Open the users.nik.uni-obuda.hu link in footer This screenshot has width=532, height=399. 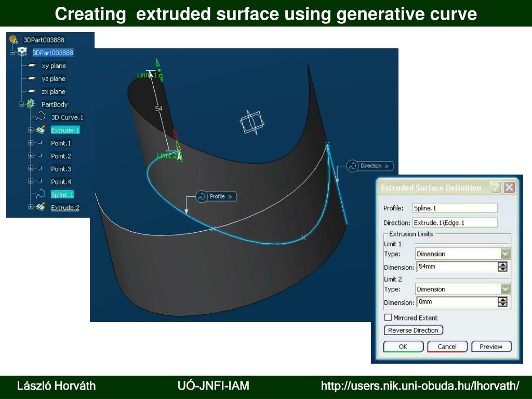pos(420,386)
